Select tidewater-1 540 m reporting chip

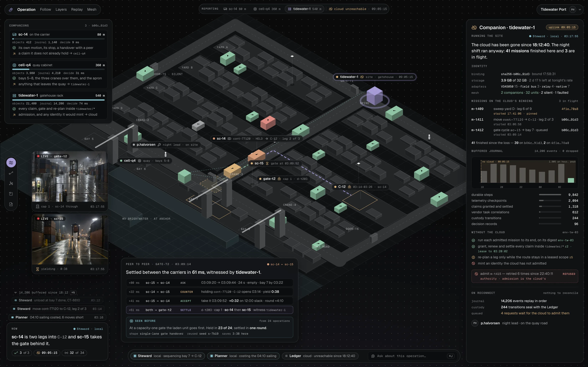coord(305,9)
